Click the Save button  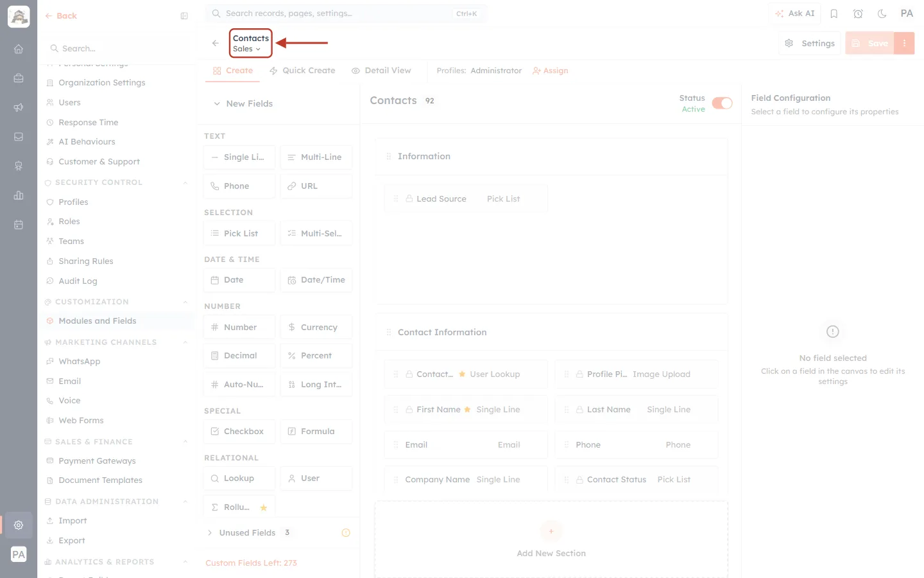[x=869, y=43]
